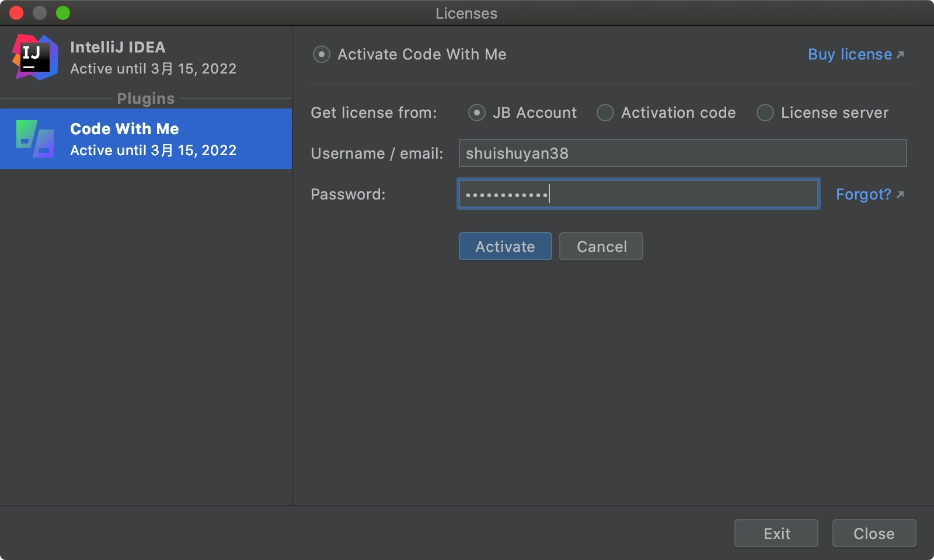
Task: Click the red window close button
Action: (x=16, y=13)
